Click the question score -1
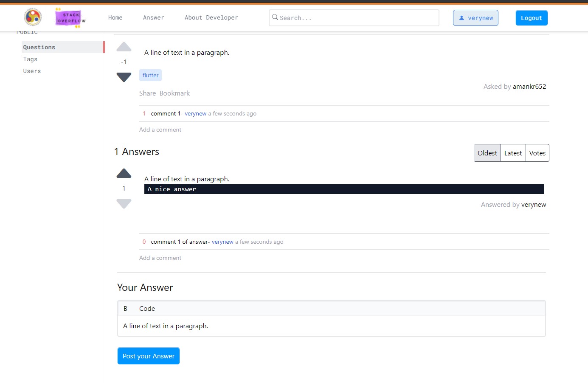 (124, 62)
